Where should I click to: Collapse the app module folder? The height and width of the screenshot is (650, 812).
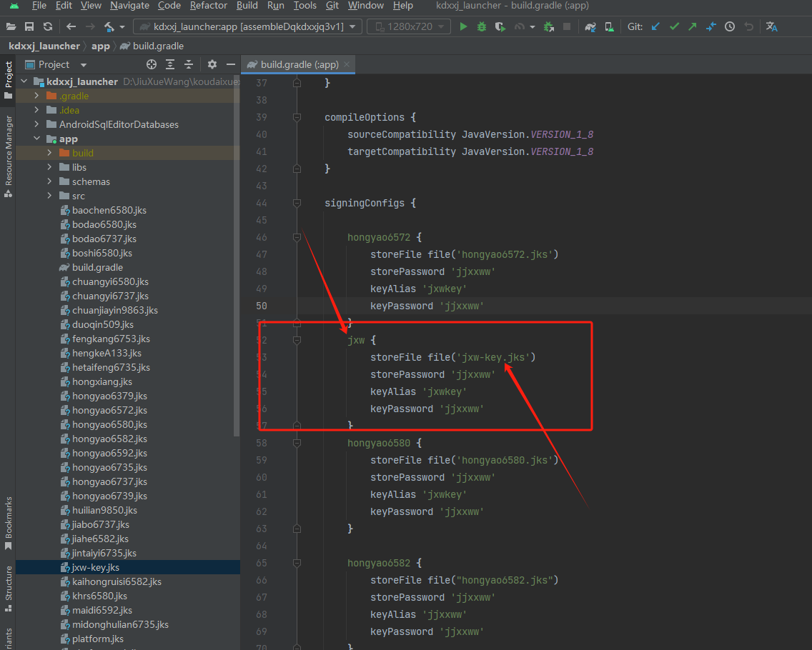(x=36, y=139)
